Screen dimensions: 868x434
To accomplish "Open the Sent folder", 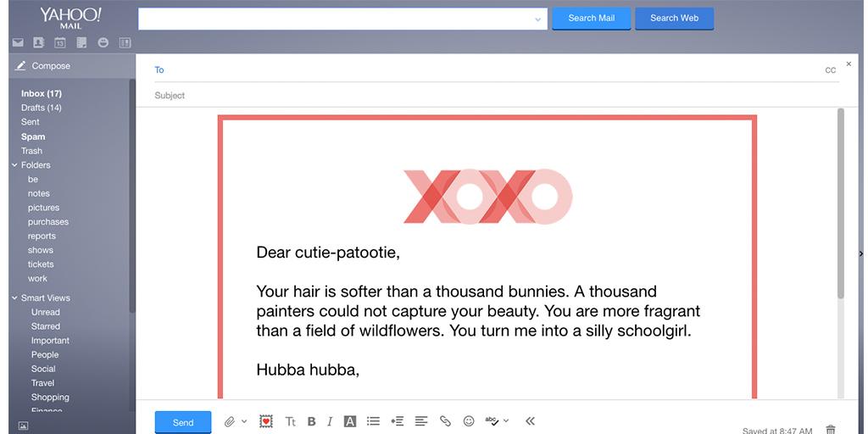I will tap(31, 122).
